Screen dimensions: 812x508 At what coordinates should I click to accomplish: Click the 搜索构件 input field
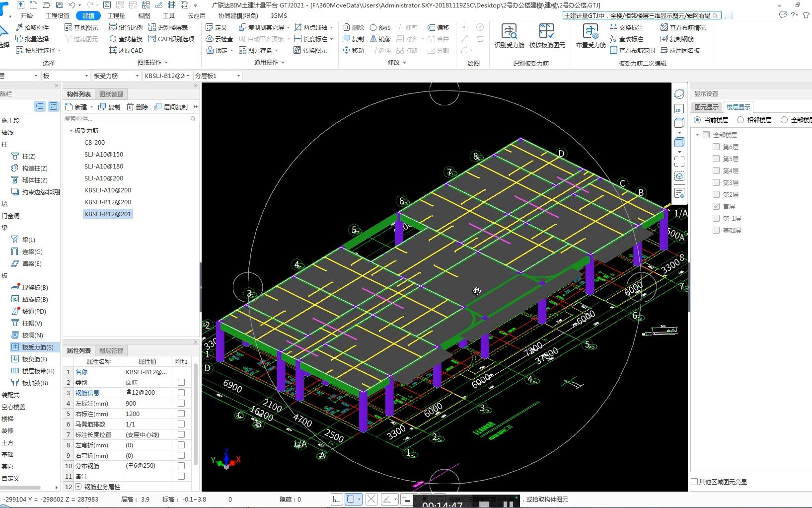pyautogui.click(x=130, y=119)
